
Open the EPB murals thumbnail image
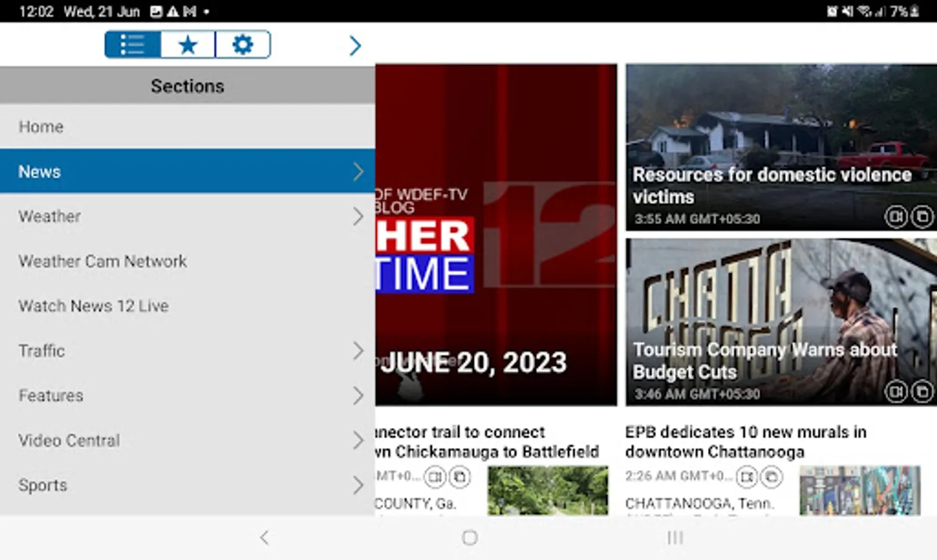[860, 490]
